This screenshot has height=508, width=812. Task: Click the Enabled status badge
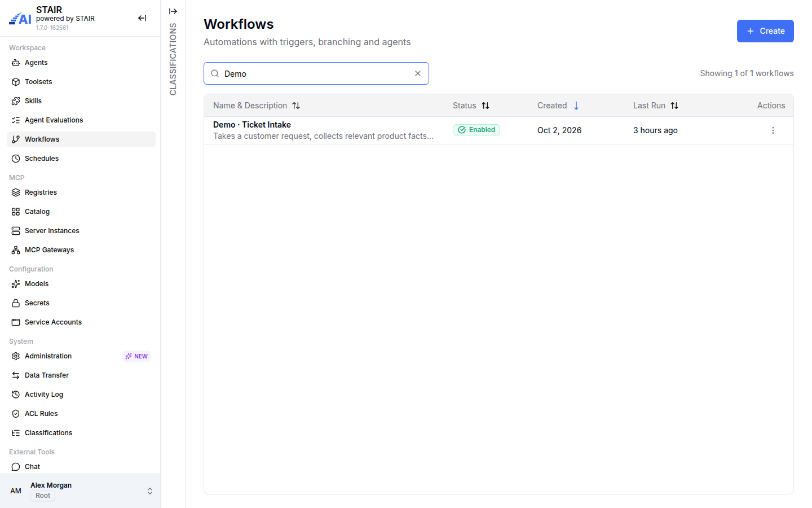(476, 130)
